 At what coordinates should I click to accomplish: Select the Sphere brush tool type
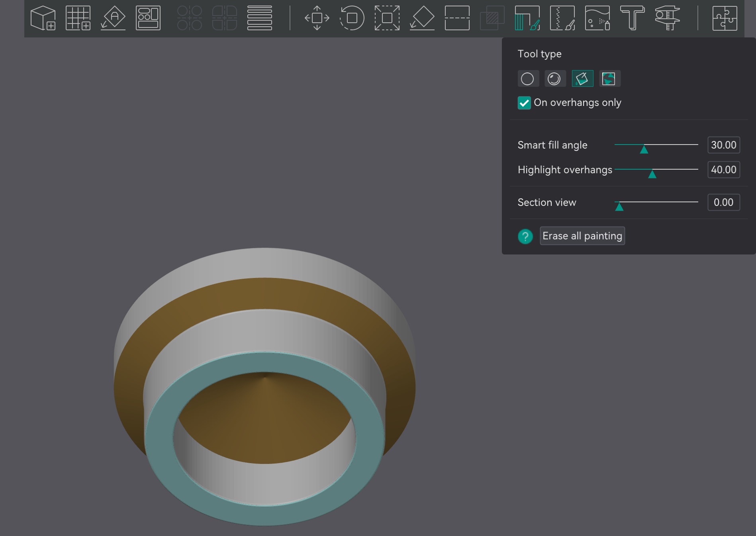click(x=555, y=78)
